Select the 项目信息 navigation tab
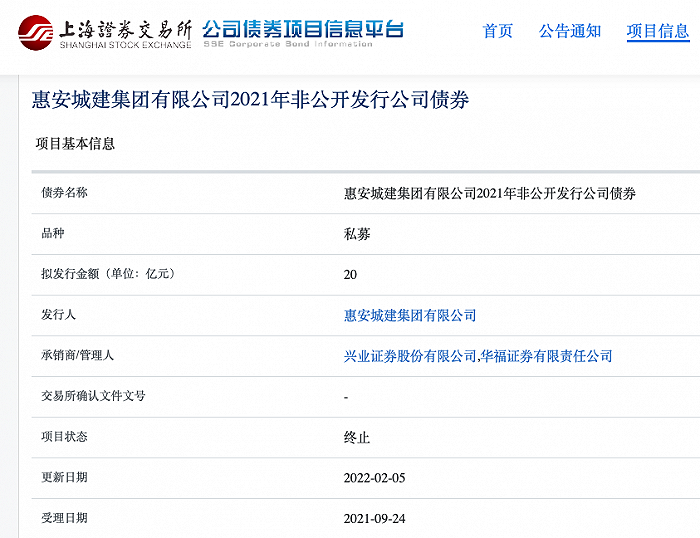The image size is (700, 538). (x=658, y=31)
